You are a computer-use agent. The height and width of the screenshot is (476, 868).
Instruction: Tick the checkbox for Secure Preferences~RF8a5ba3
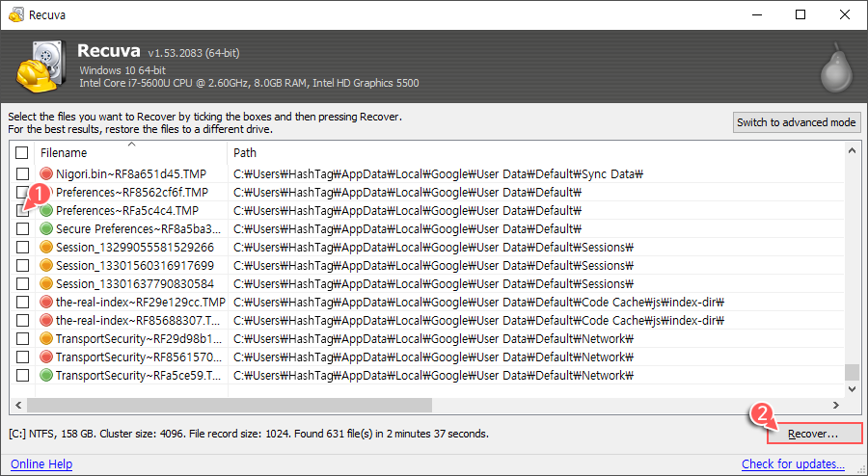point(22,229)
